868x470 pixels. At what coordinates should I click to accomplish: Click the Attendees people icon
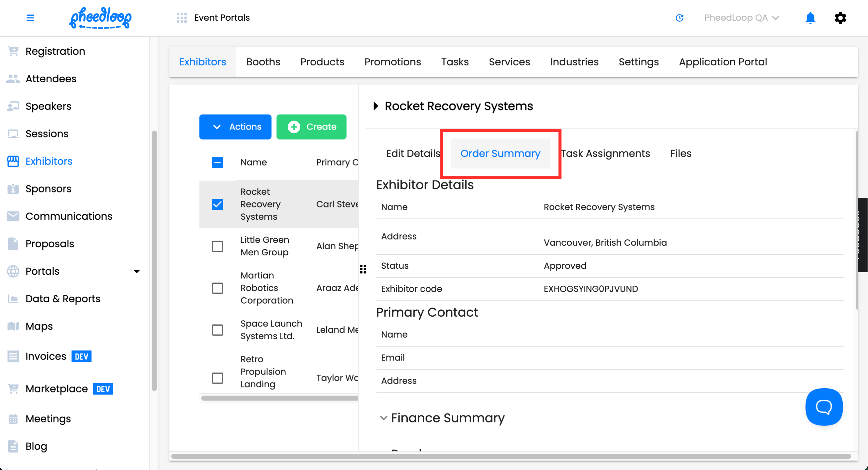tap(13, 79)
